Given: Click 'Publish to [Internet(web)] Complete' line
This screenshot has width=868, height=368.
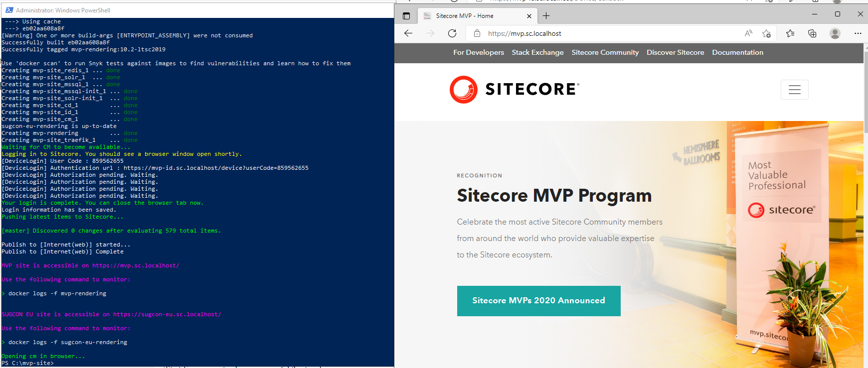Looking at the screenshot, I should point(62,251).
